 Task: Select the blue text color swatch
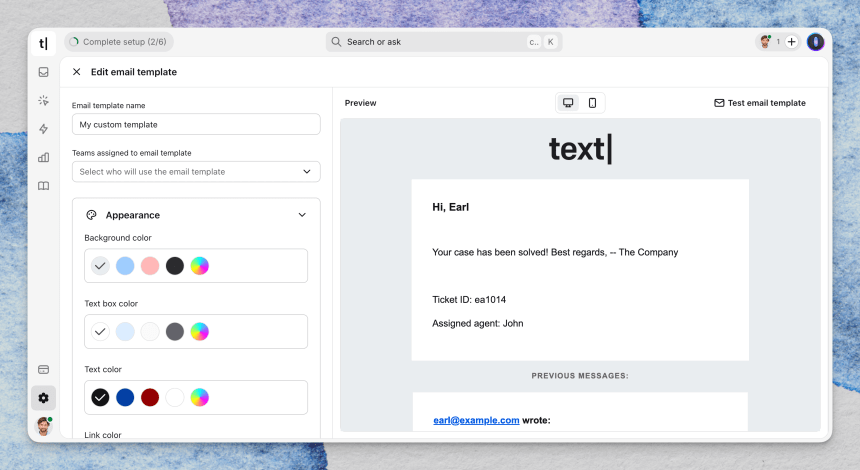pyautogui.click(x=125, y=398)
